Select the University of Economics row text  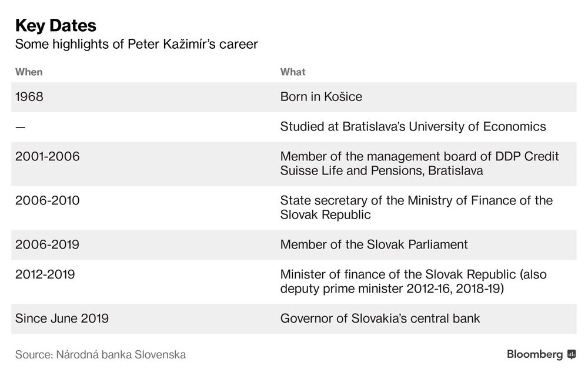pos(413,126)
